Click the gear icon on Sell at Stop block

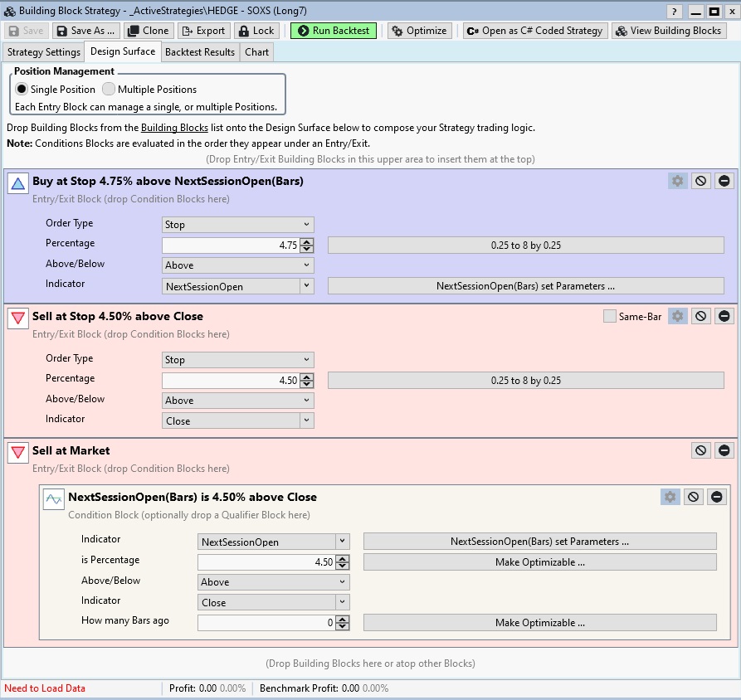click(x=678, y=316)
